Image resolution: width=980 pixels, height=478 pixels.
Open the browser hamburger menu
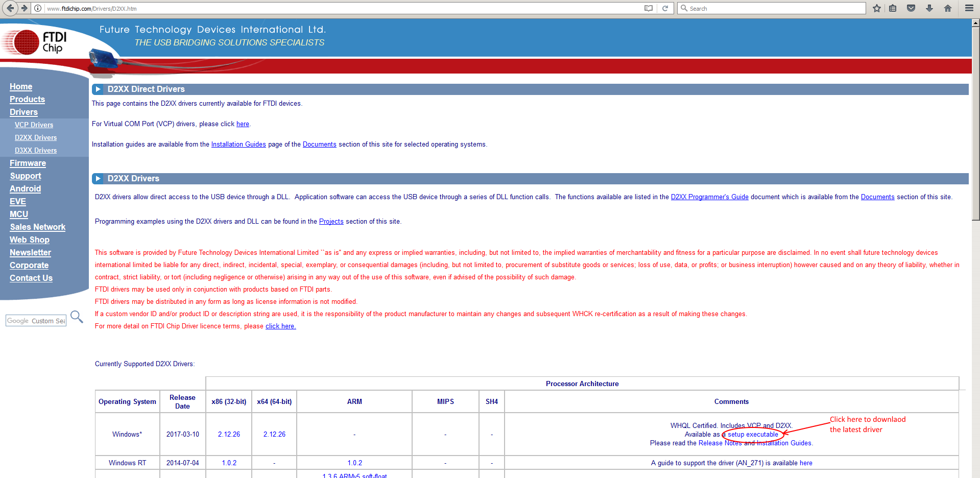969,8
